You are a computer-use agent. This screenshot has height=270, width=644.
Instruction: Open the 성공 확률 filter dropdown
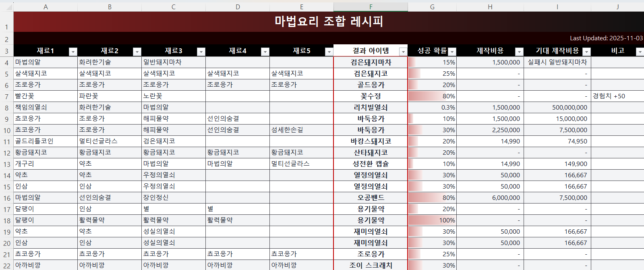click(x=452, y=52)
